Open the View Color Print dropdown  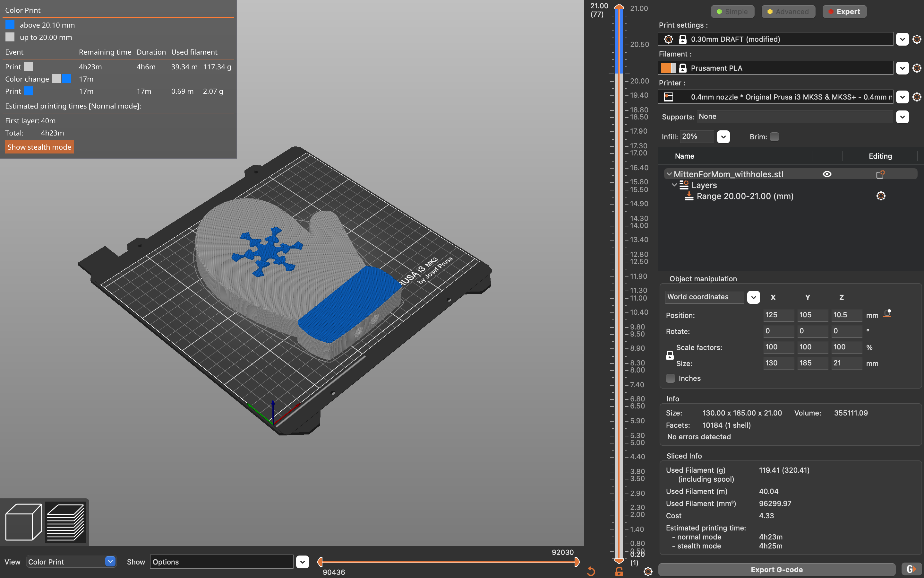tap(71, 562)
